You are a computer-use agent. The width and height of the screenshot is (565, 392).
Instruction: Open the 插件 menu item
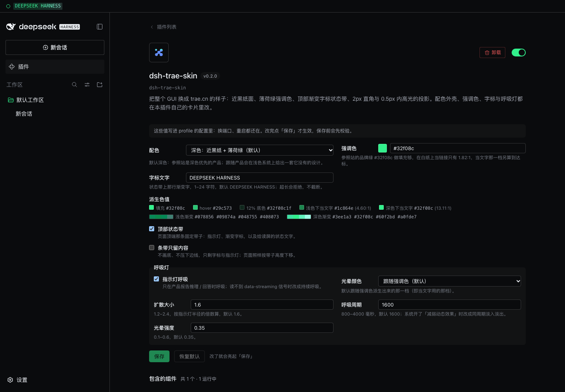tap(55, 67)
